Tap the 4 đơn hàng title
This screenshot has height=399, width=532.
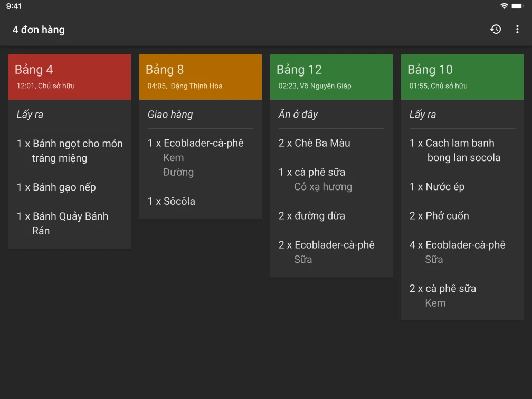[x=39, y=30]
